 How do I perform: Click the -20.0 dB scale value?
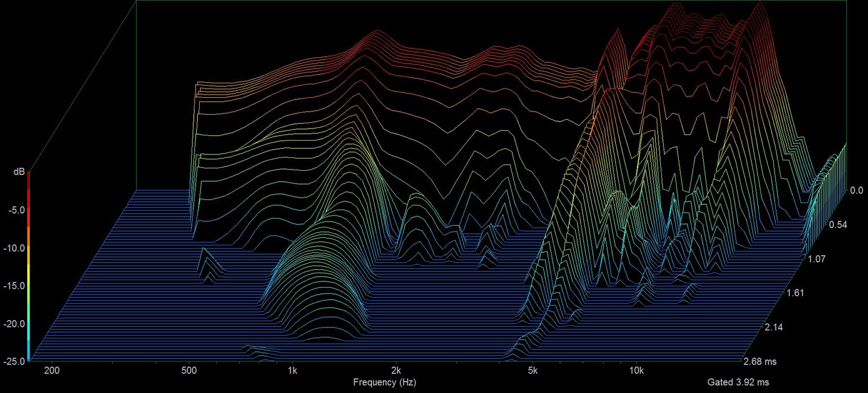[13, 323]
